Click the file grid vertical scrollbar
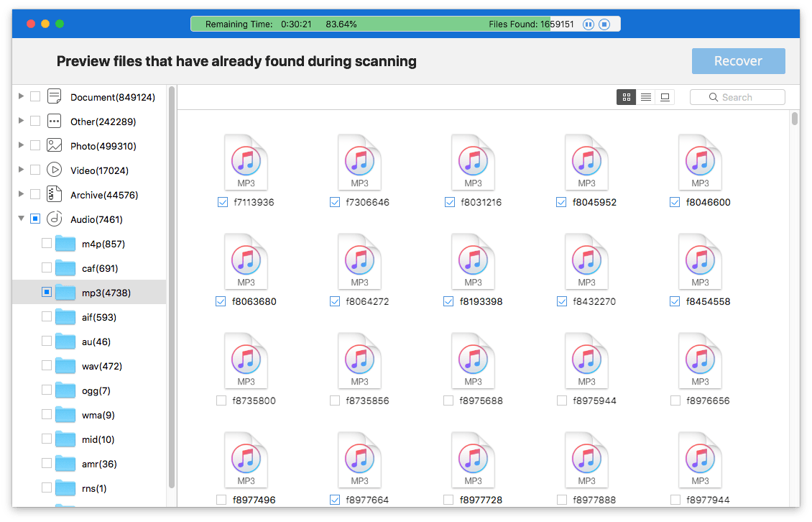812x522 pixels. (x=794, y=119)
